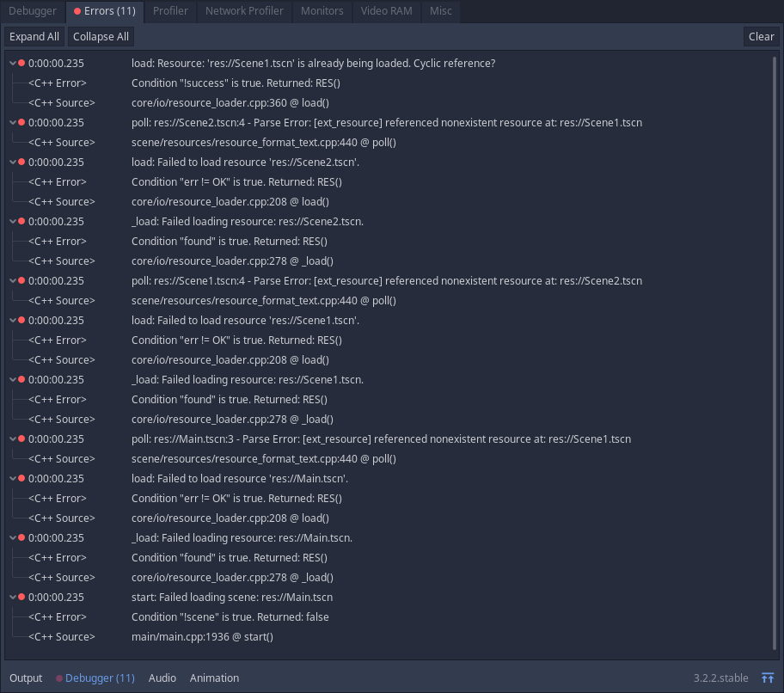Click the red dot beside the first error entry
The width and height of the screenshot is (784, 693).
tap(20, 63)
